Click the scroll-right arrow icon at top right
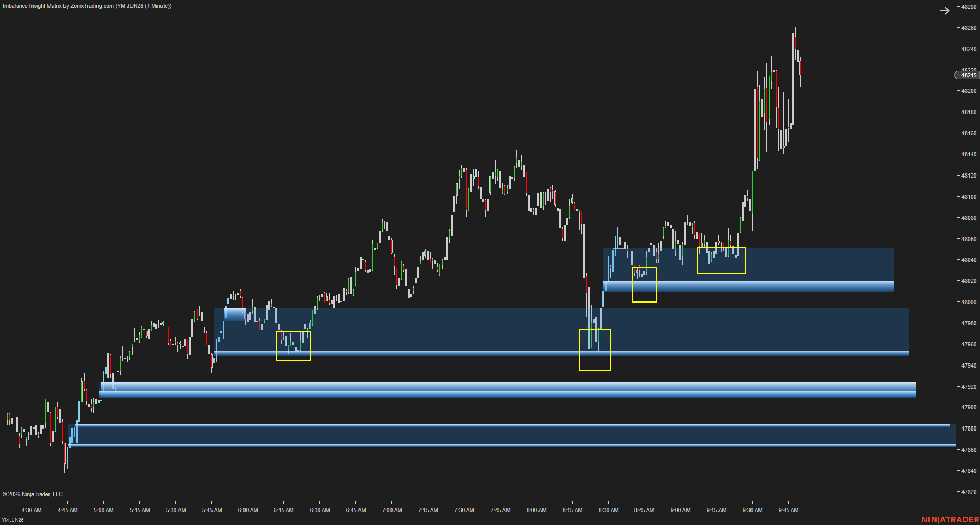The image size is (980, 525). click(944, 11)
